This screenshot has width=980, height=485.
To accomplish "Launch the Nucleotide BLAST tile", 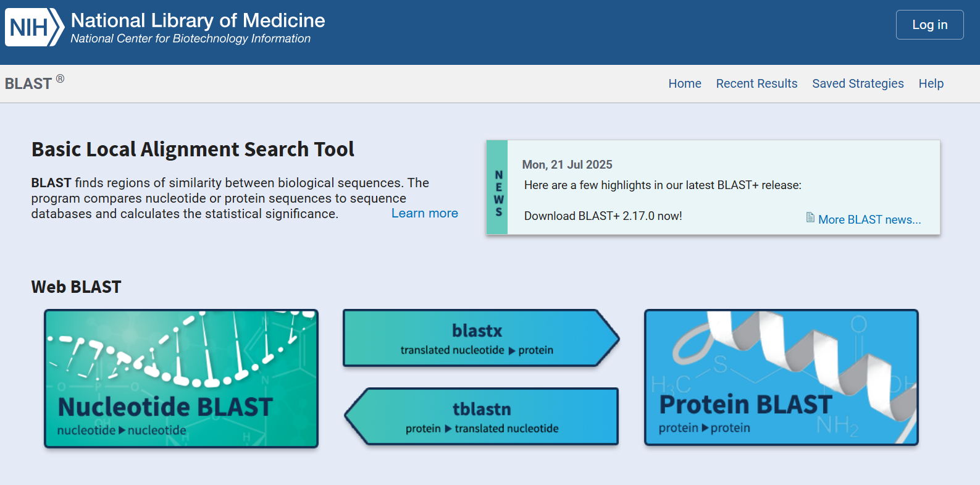I will [181, 378].
